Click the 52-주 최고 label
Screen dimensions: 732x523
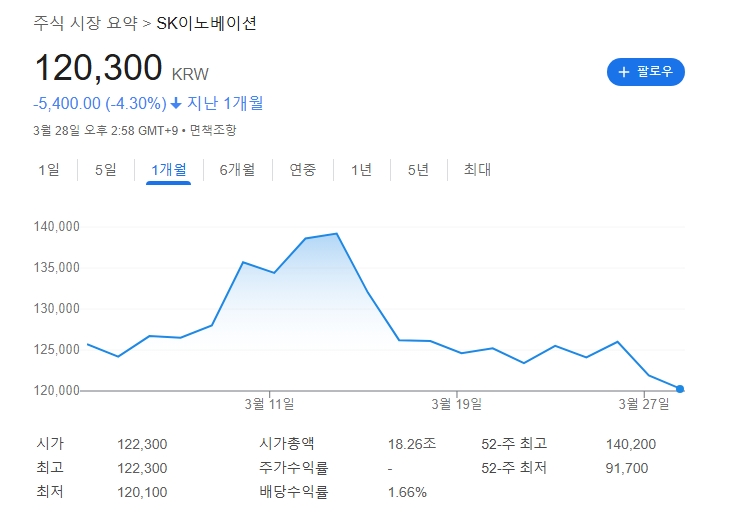coord(514,443)
